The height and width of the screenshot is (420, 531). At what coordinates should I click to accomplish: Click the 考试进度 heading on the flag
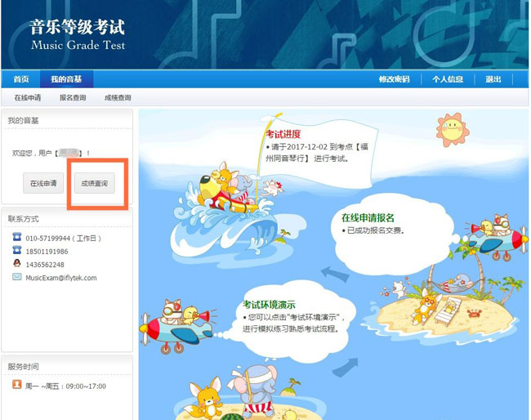click(x=283, y=134)
